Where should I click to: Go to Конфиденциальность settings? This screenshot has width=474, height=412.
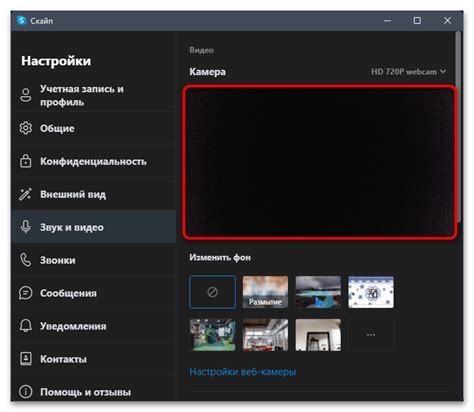[94, 161]
